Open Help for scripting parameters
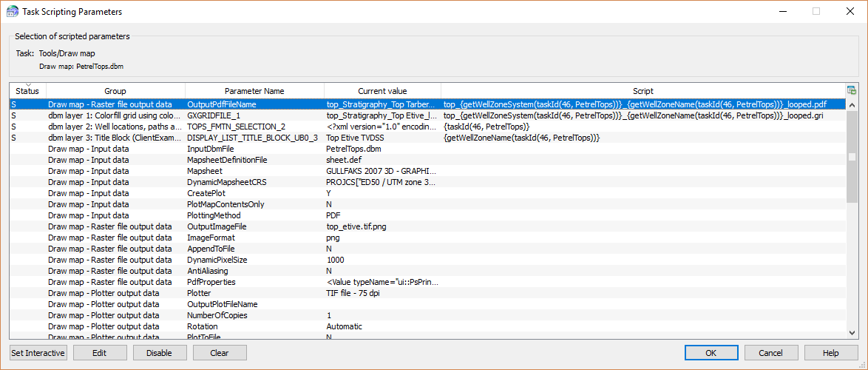The image size is (868, 370). point(831,353)
